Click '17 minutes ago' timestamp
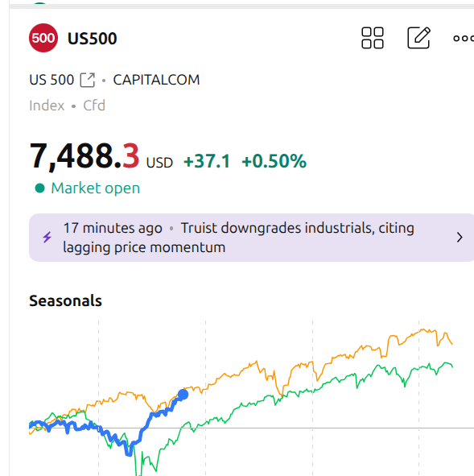The height and width of the screenshot is (476, 474). tap(113, 228)
